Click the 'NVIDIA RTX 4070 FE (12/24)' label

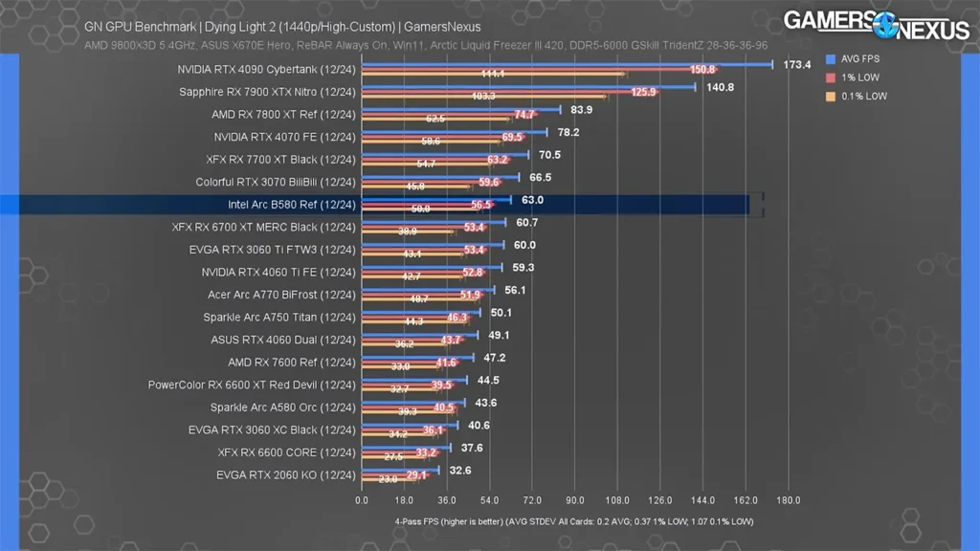pos(285,137)
